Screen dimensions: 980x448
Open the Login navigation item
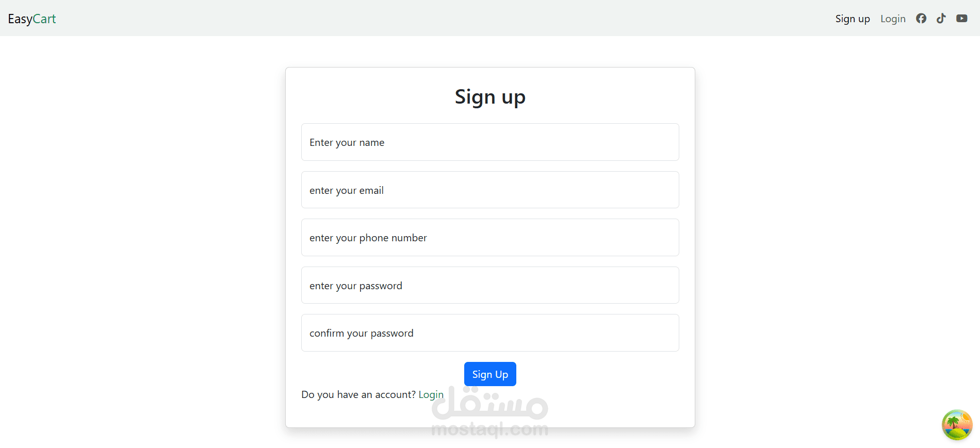893,19
